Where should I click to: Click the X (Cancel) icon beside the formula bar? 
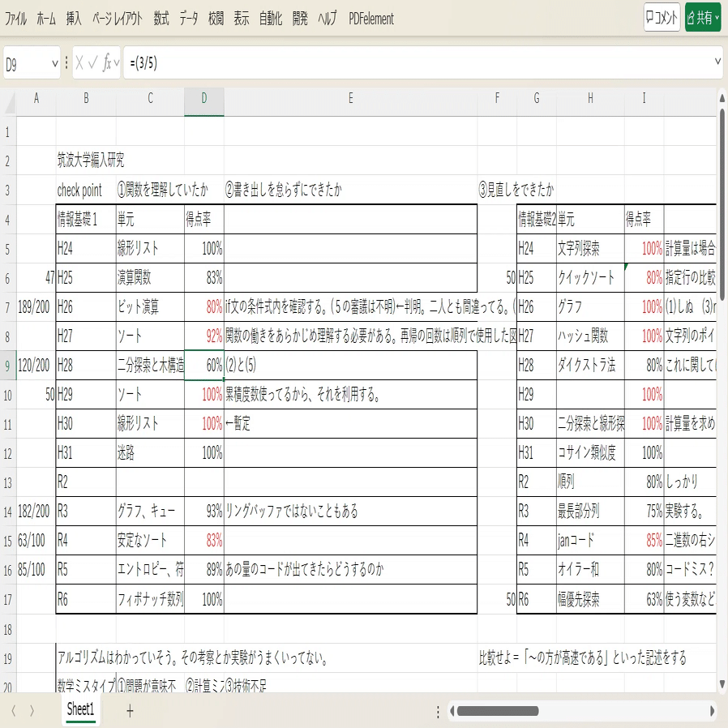coord(78,62)
